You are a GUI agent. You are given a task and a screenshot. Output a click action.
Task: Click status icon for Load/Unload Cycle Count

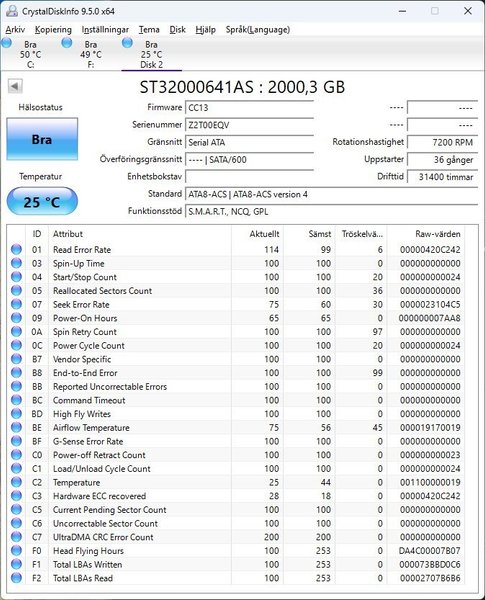coord(16,468)
